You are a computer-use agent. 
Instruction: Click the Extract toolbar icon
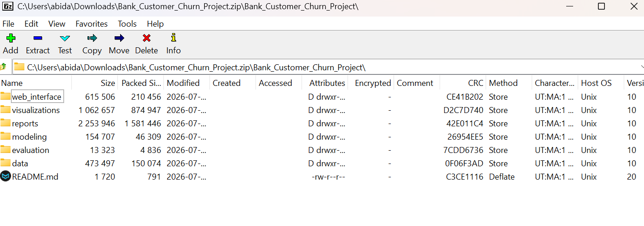point(37,38)
